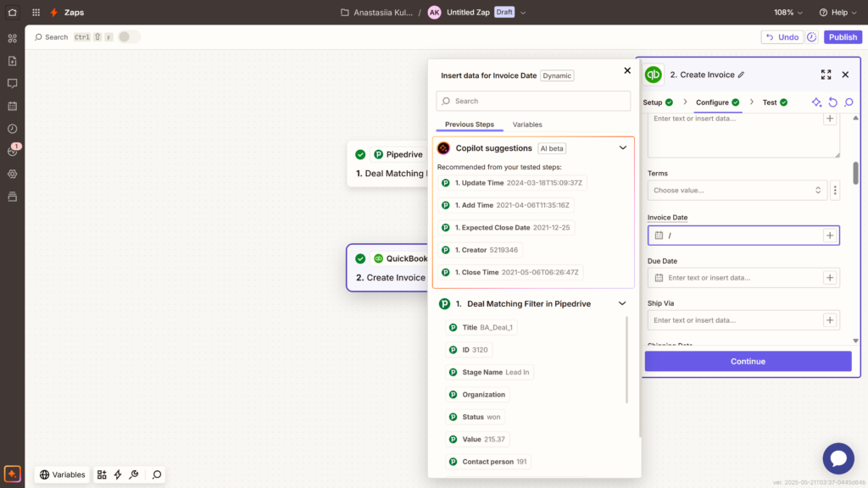
Task: Open the version history clock next to Undo
Action: point(812,37)
